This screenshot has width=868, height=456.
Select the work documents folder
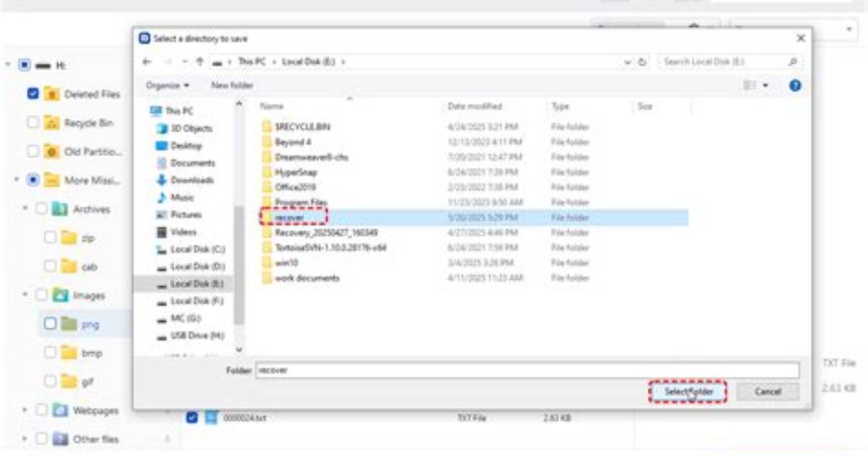300,278
